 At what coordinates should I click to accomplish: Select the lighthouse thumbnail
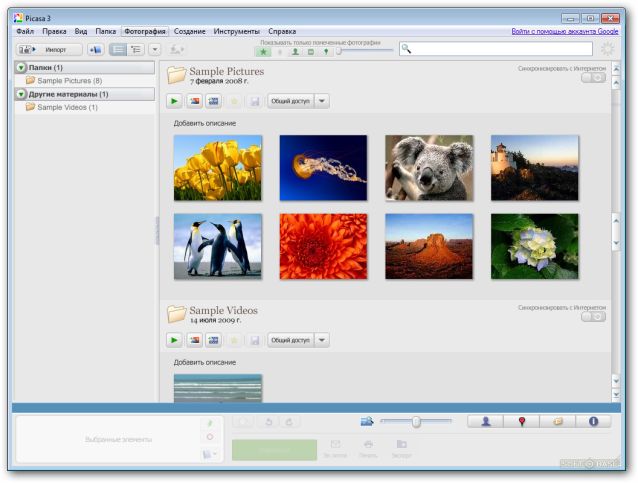535,168
